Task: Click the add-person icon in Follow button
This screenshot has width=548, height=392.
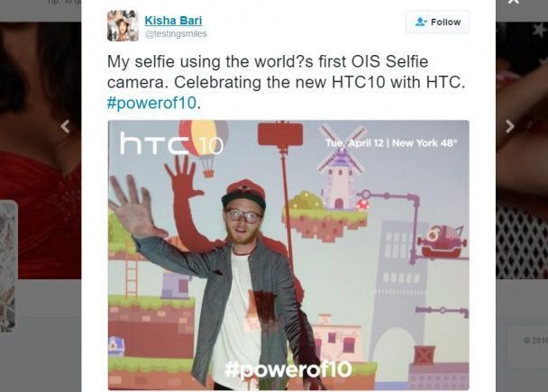Action: pyautogui.click(x=421, y=22)
